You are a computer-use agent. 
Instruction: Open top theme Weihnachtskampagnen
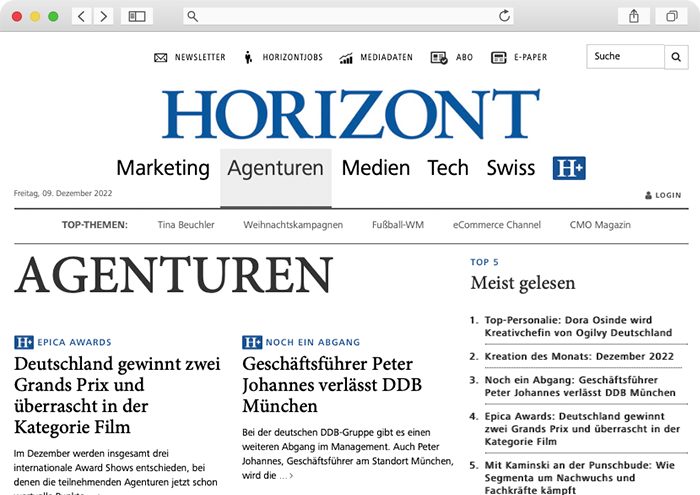point(293,225)
